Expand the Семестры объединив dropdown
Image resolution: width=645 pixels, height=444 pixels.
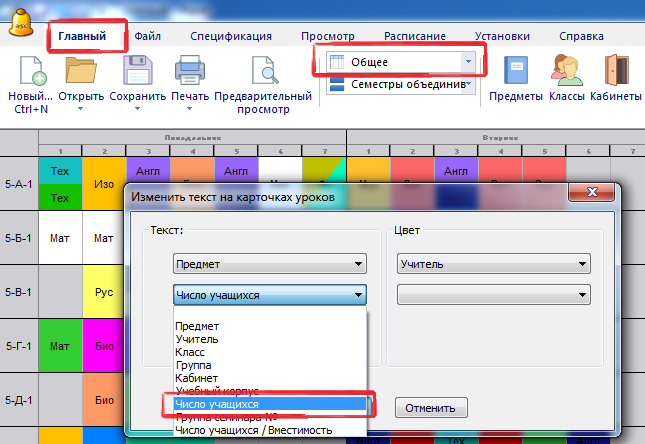(x=467, y=86)
